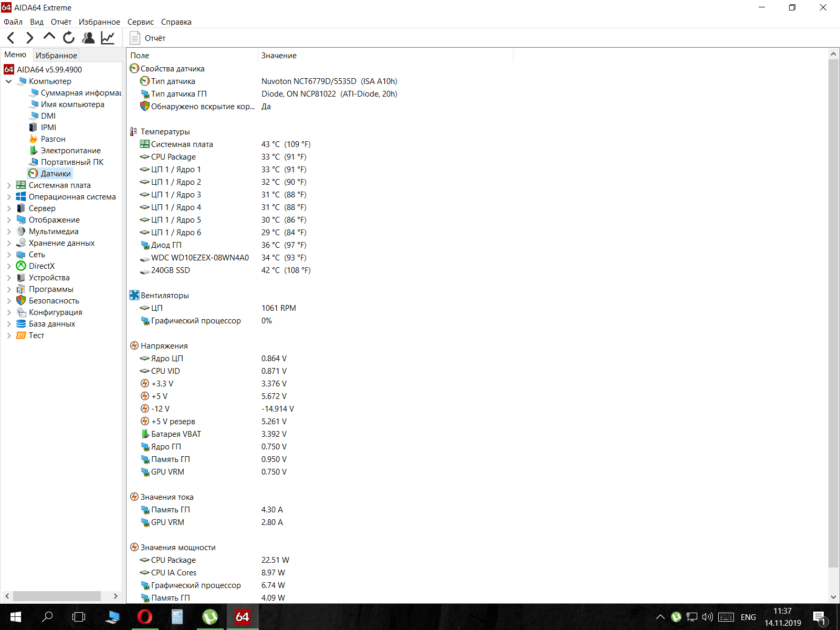Image resolution: width=840 pixels, height=630 pixels.
Task: Open the Избранное menu in menu bar
Action: coord(99,22)
